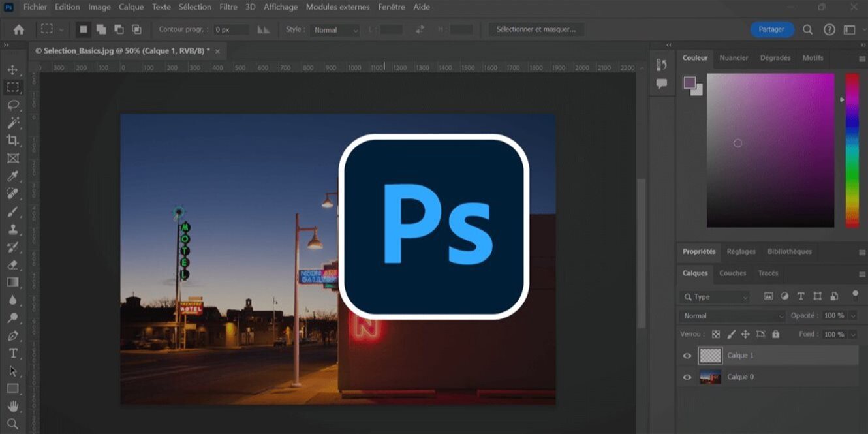Select the Hand tool
The width and height of the screenshot is (868, 434).
point(12,407)
